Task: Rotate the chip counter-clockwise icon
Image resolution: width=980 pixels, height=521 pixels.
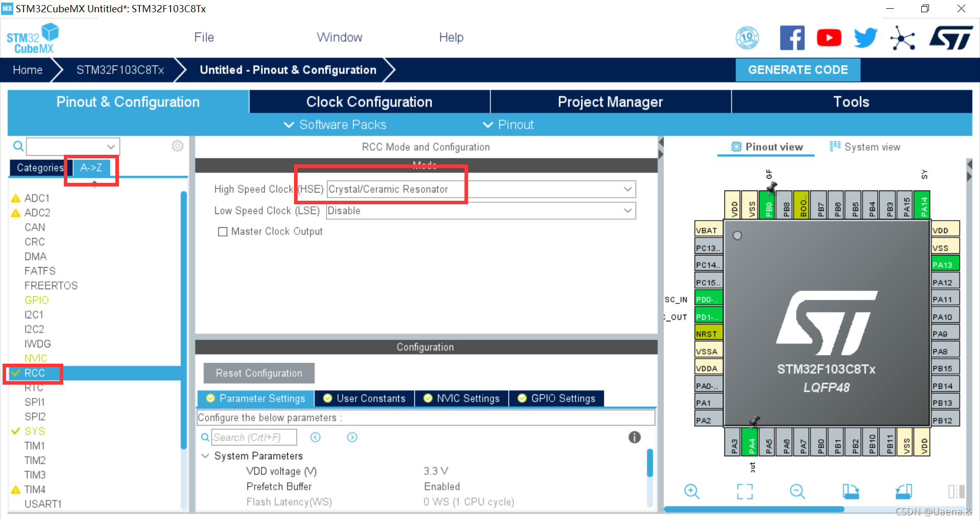Action: (x=903, y=491)
